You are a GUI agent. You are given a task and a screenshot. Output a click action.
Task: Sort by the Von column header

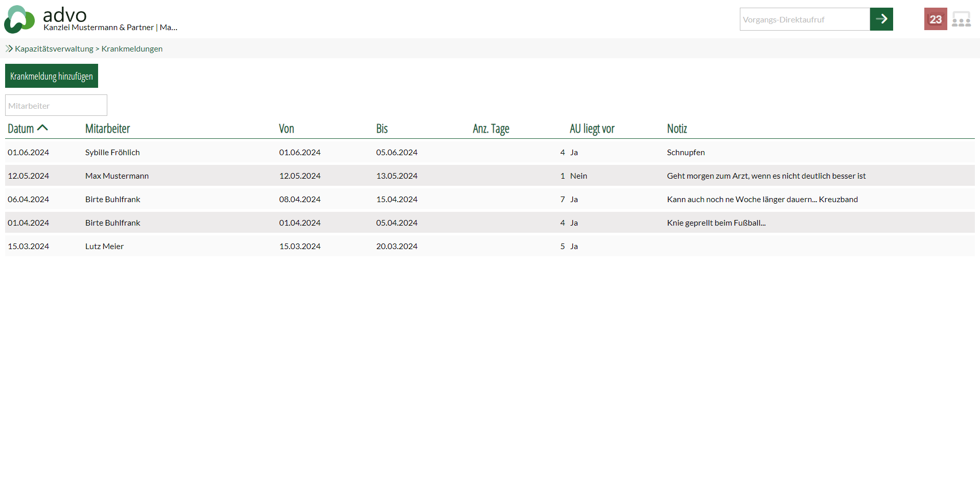pos(286,129)
